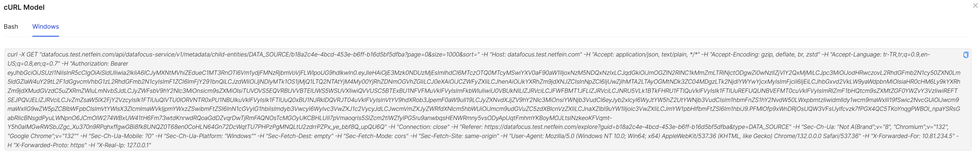Click the "curl -X GET" command start
This screenshot has width=980, height=154.
point(22,54)
